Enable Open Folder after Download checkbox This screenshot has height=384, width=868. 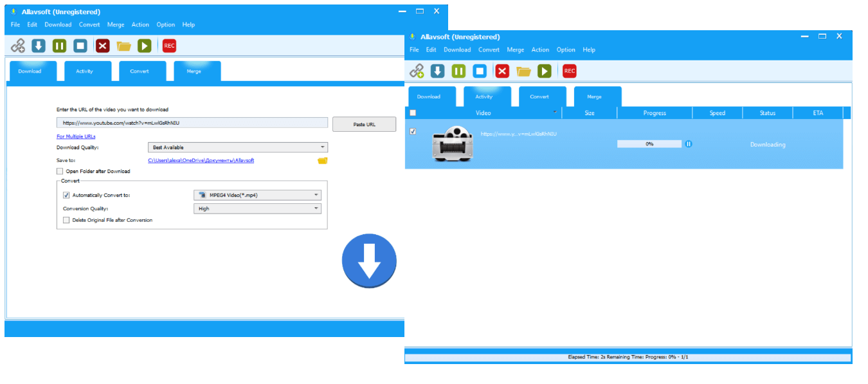click(60, 171)
